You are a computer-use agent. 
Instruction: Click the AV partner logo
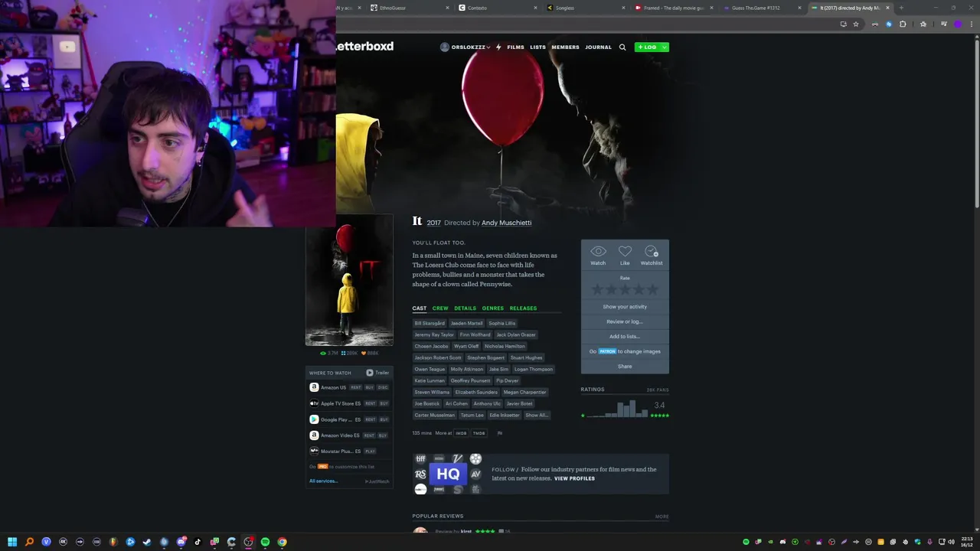475,474
